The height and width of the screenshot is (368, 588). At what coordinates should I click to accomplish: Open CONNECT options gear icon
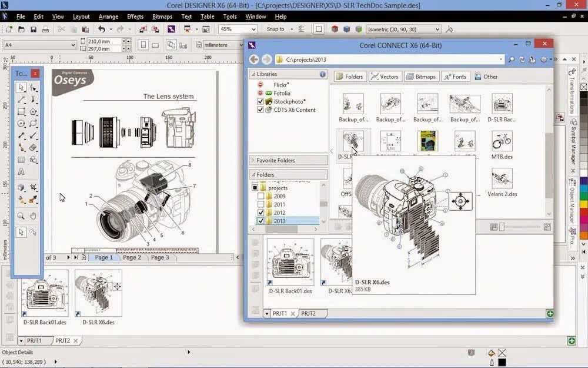coord(544,59)
